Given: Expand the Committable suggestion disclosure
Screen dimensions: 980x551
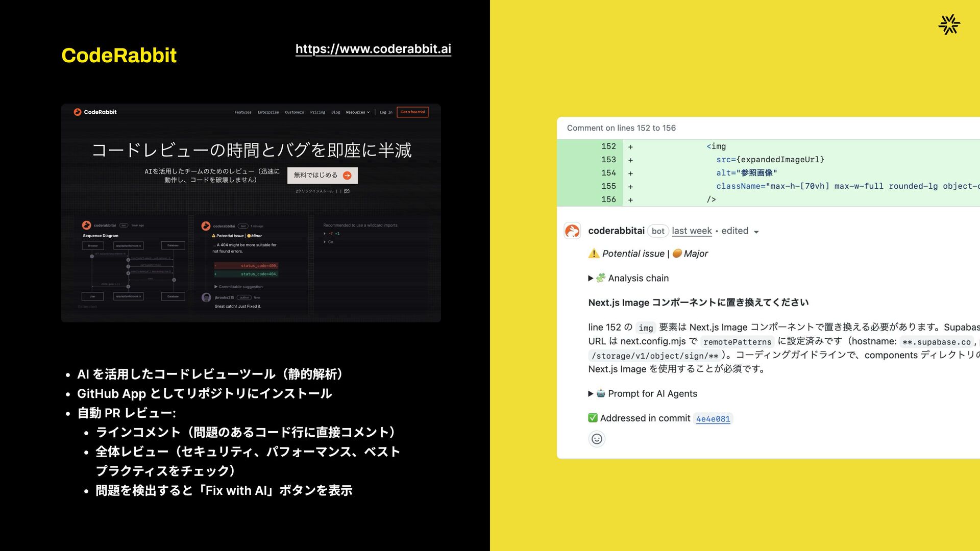Looking at the screenshot, I should click(216, 287).
